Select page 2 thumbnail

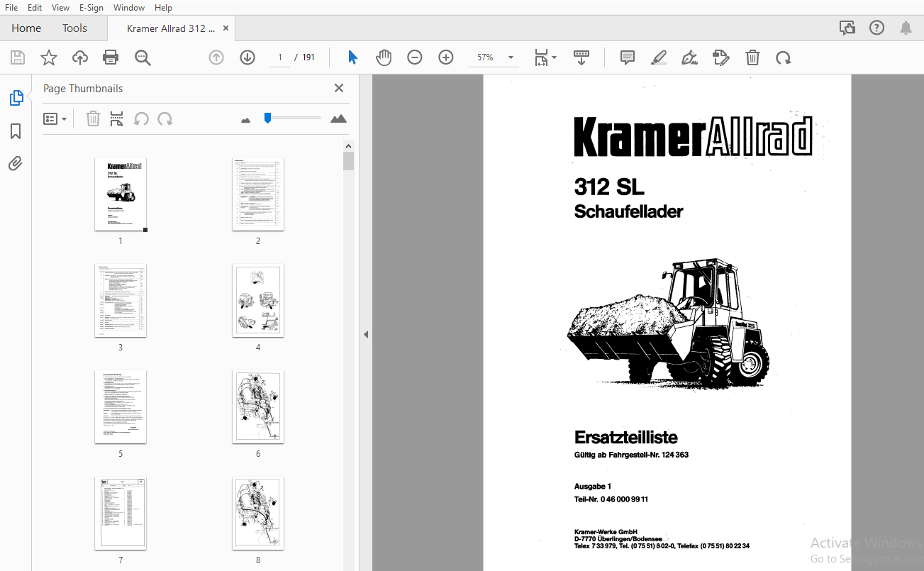coord(258,194)
